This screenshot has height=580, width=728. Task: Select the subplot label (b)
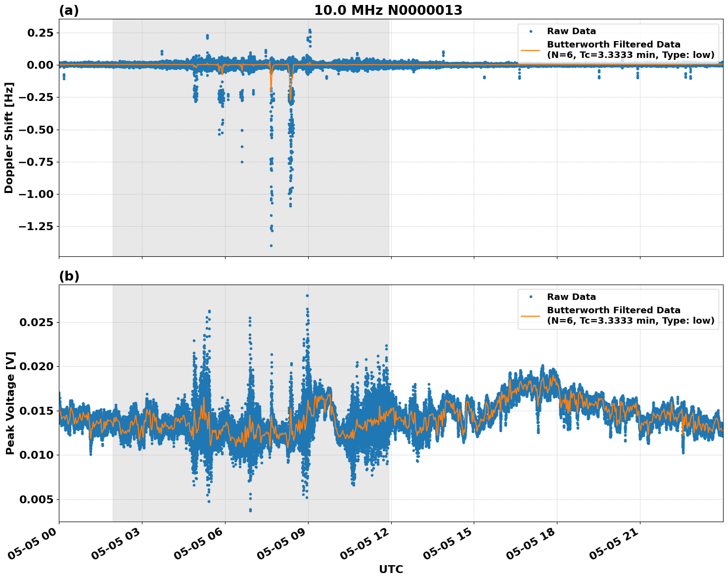[68, 276]
